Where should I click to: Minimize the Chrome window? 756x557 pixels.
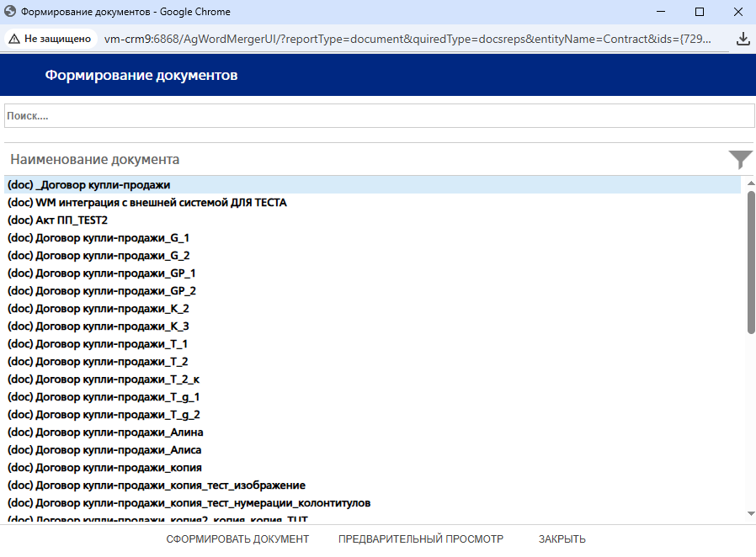pyautogui.click(x=660, y=12)
